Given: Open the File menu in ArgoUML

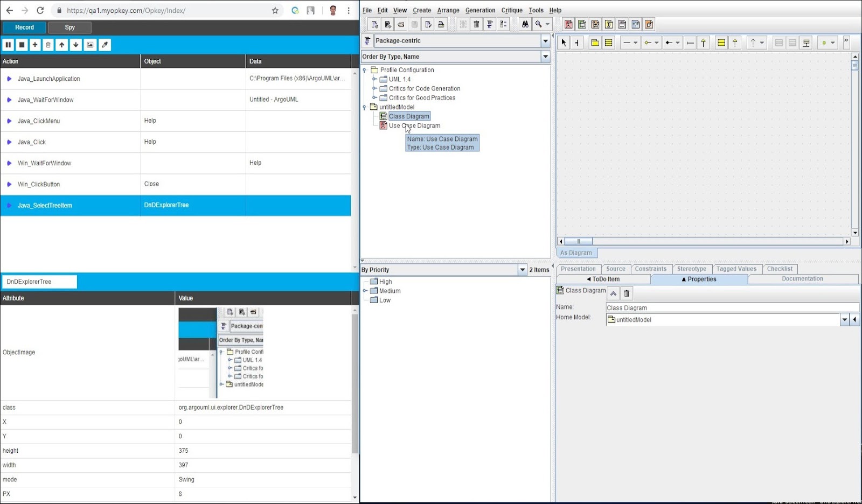Looking at the screenshot, I should click(x=367, y=10).
